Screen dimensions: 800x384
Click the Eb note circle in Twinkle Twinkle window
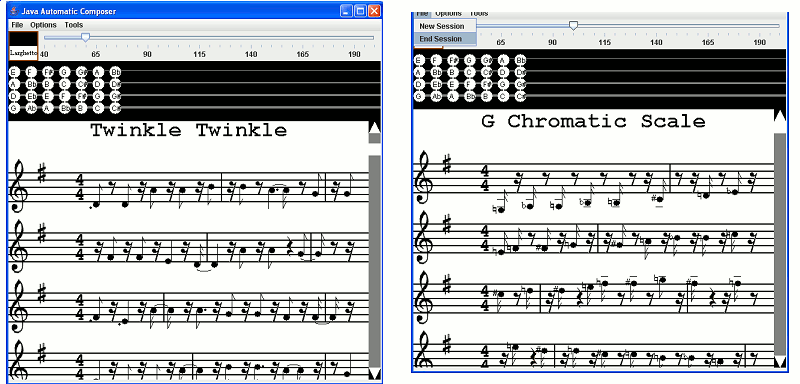(x=31, y=96)
